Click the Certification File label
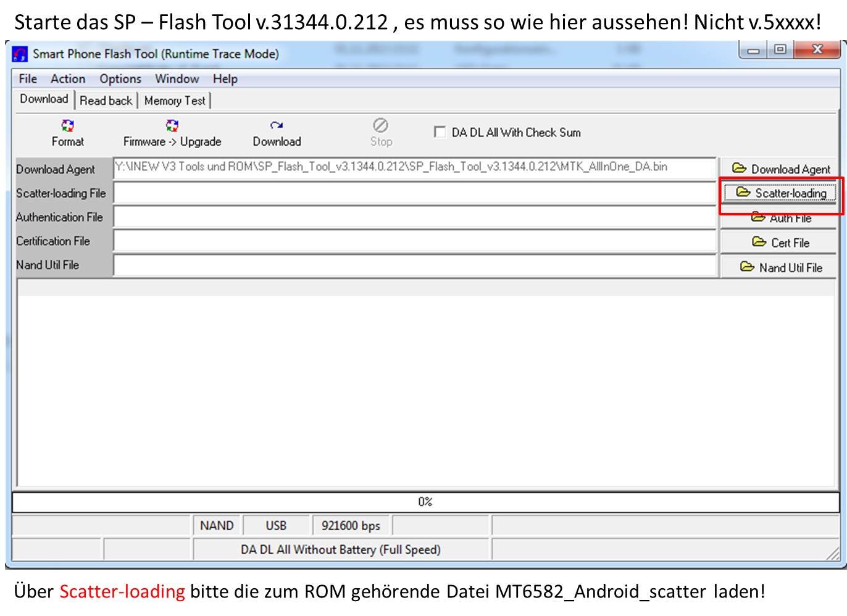Screen dimensions: 847x616 53,241
